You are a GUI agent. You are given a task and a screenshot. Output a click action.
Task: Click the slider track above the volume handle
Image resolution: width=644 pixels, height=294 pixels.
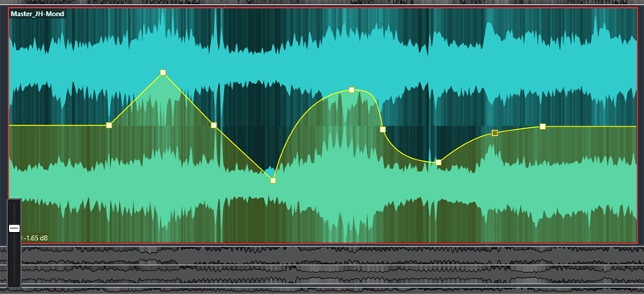[x=14, y=213]
